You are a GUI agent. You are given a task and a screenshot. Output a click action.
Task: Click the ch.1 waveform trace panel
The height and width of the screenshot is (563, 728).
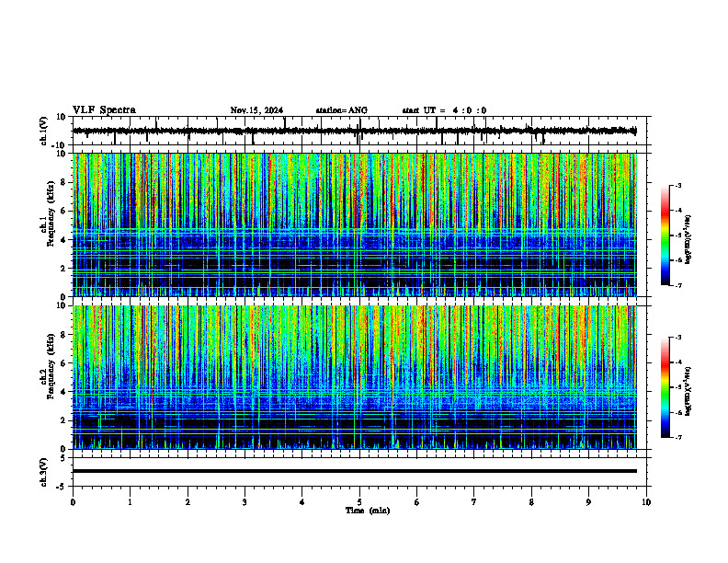[x=361, y=131]
